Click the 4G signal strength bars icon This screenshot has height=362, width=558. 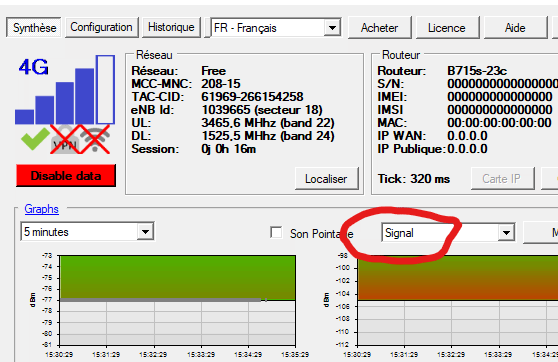click(x=65, y=89)
